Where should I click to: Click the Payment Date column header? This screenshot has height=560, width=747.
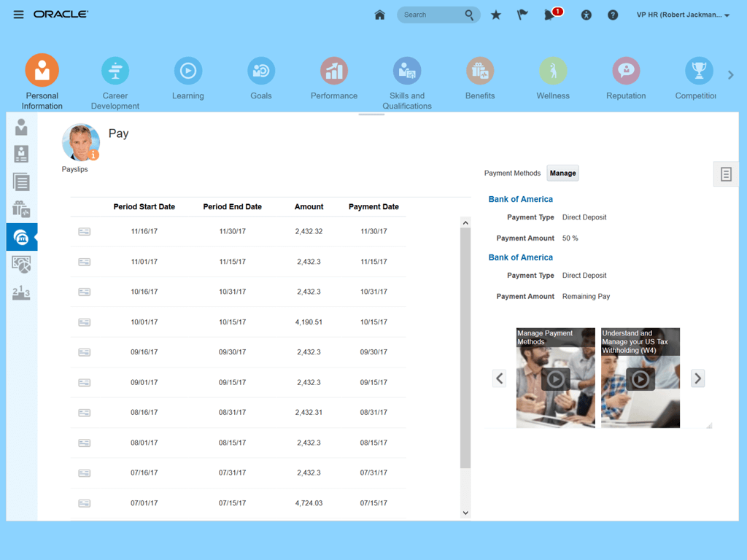click(x=373, y=206)
